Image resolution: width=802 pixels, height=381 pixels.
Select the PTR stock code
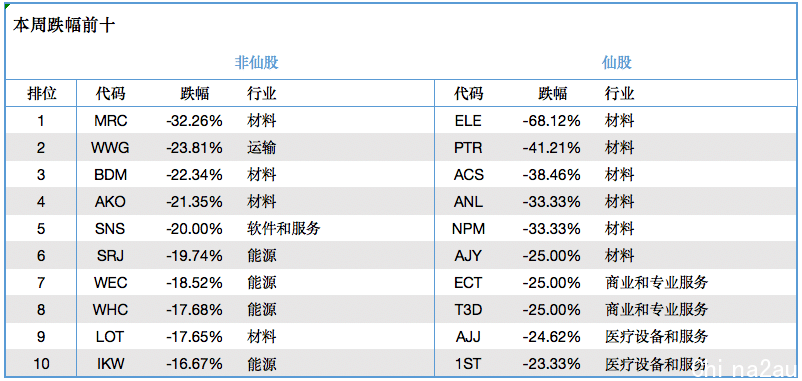[x=468, y=148]
